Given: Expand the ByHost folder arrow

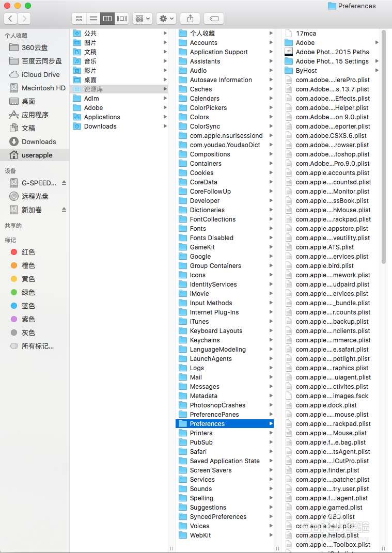Looking at the screenshot, I should click(377, 70).
